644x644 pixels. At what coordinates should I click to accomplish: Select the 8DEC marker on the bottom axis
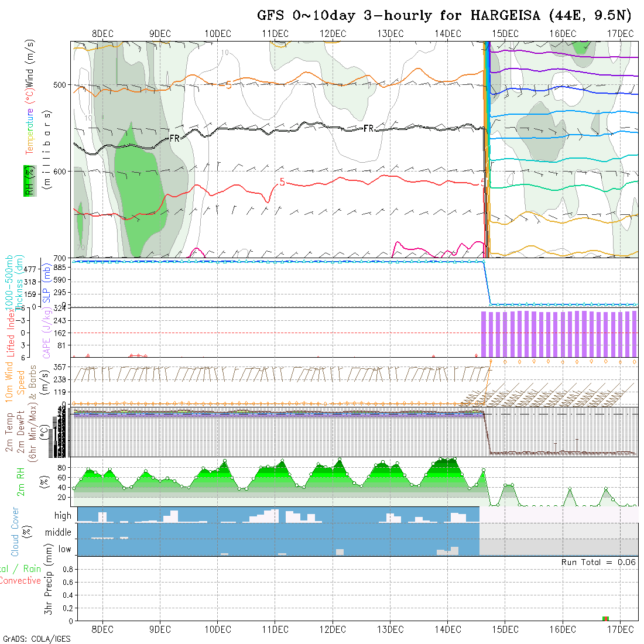coord(103,629)
